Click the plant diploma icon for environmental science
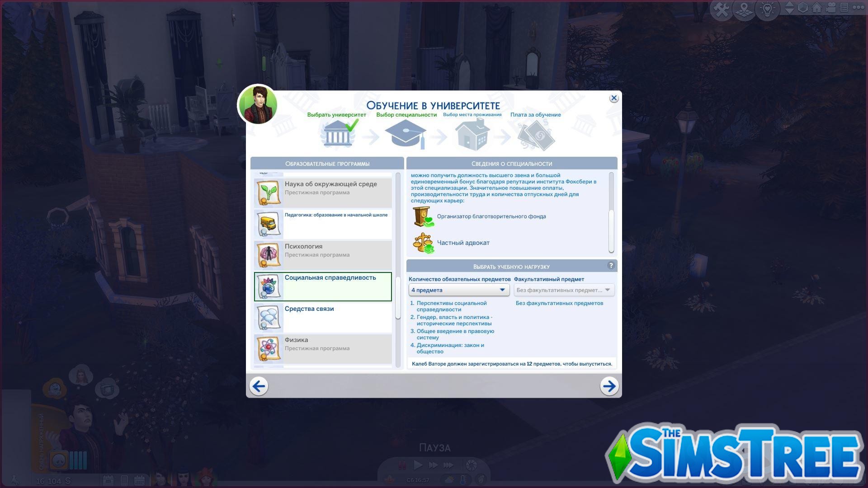The width and height of the screenshot is (868, 488). click(x=269, y=193)
